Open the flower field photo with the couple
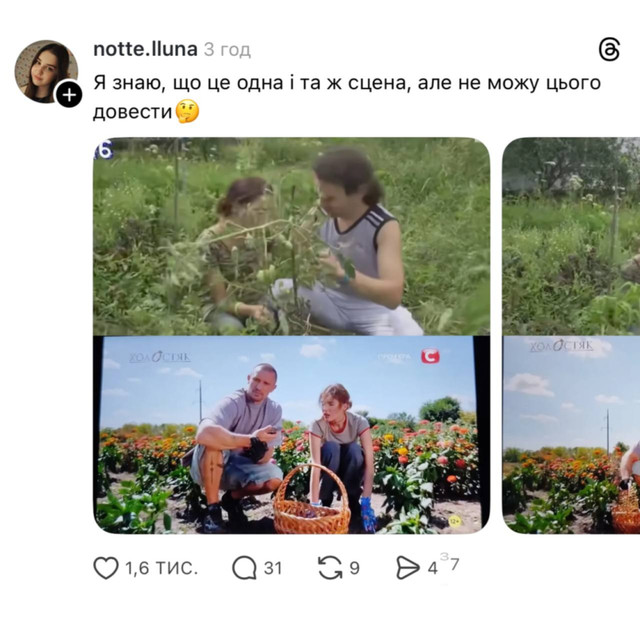Viewport: 640px width, 640px height. (291, 435)
